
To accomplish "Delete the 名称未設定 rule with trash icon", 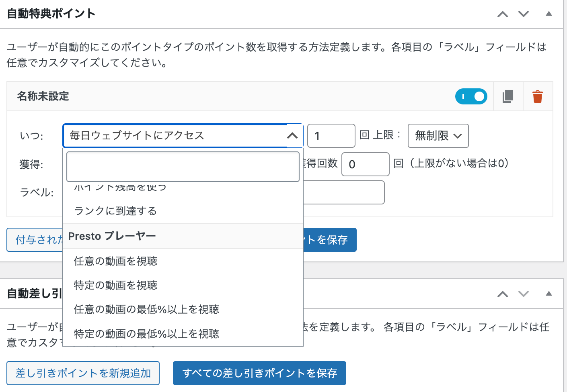I will click(538, 96).
